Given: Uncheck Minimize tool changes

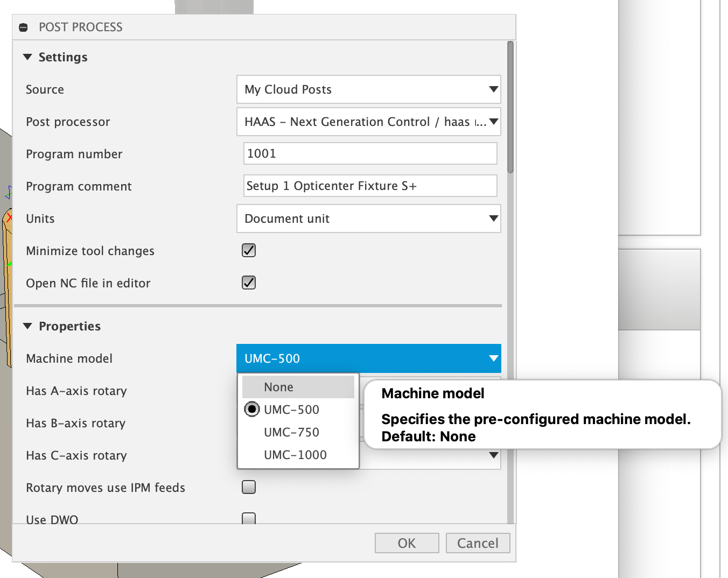Looking at the screenshot, I should [x=248, y=250].
